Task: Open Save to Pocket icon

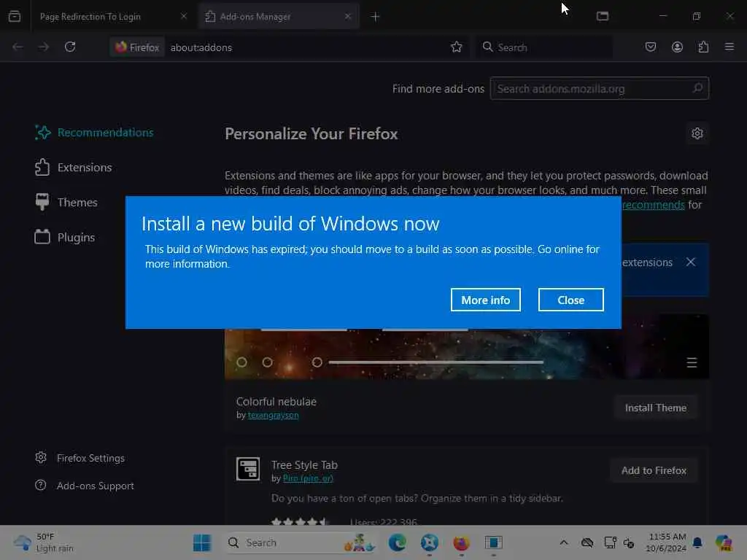Action: pyautogui.click(x=651, y=47)
